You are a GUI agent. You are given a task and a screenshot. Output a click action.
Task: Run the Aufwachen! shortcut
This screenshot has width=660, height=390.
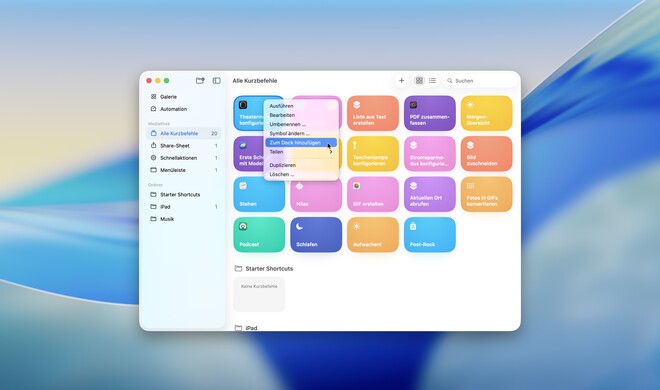(373, 235)
